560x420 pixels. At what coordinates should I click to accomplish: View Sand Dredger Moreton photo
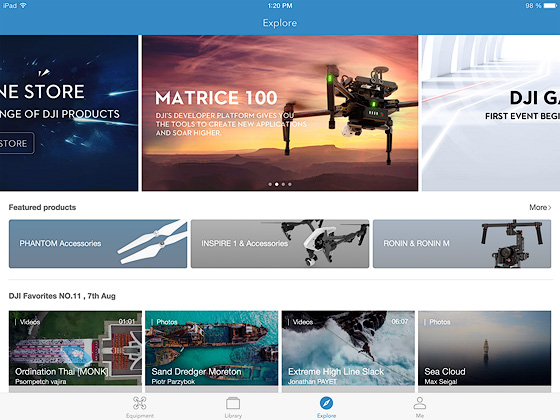pos(211,348)
